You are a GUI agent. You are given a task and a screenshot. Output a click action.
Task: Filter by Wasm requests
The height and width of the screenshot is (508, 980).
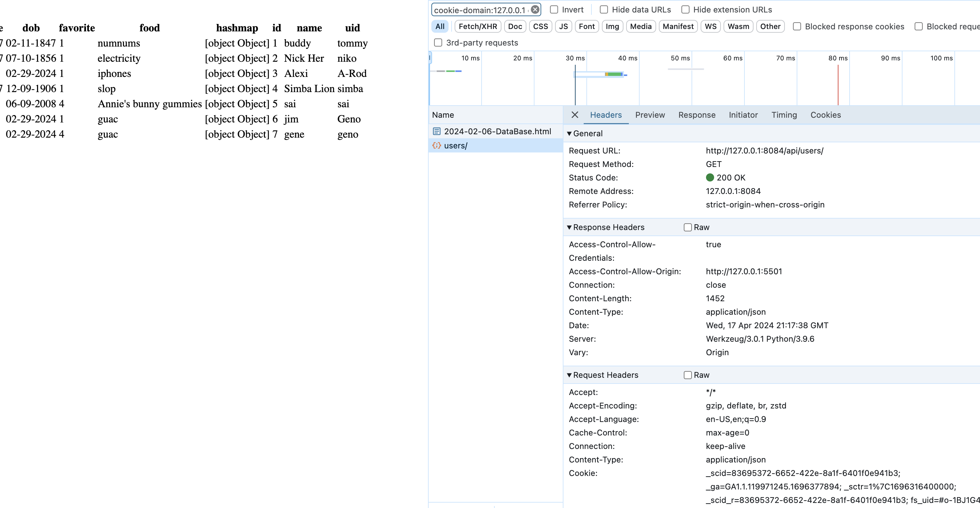pos(738,26)
